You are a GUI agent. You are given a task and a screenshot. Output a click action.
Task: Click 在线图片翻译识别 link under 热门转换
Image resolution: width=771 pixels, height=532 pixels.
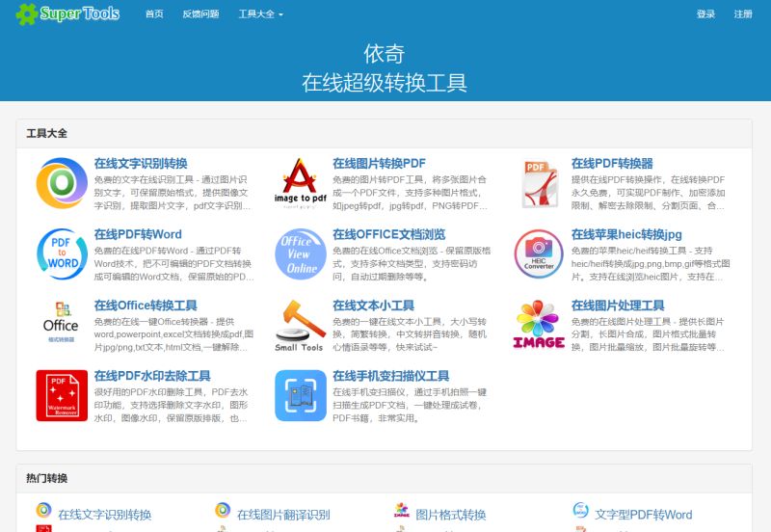(283, 515)
